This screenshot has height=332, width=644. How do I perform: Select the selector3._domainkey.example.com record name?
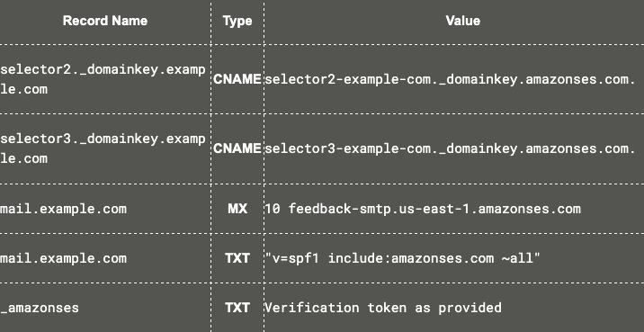click(103, 148)
